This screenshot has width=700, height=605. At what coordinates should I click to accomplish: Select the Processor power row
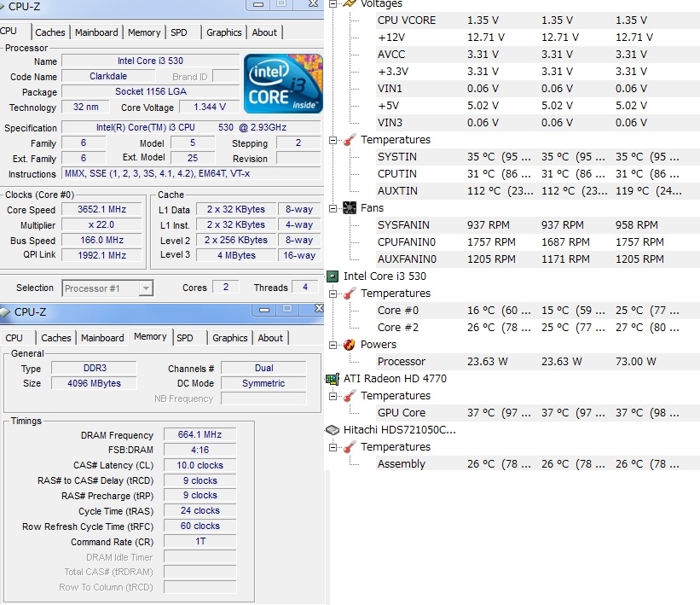538,362
